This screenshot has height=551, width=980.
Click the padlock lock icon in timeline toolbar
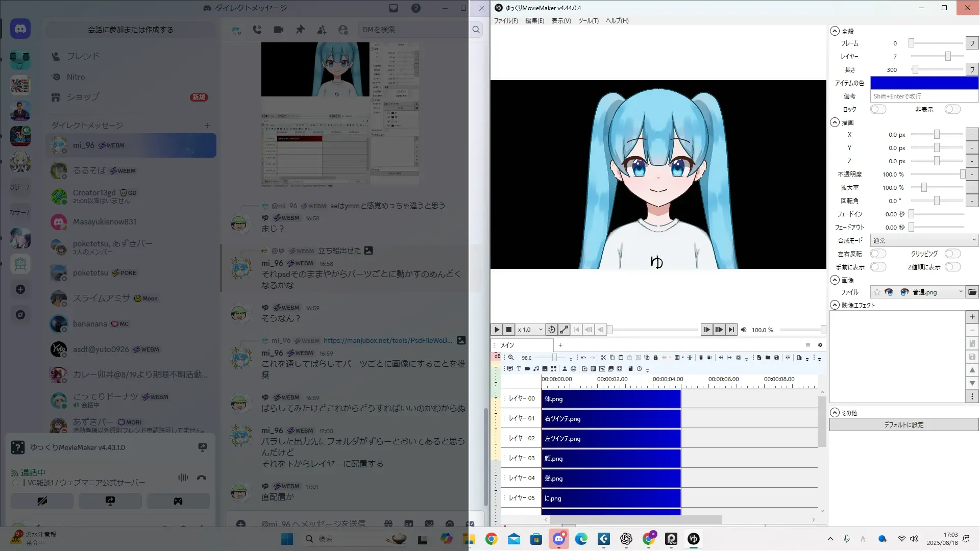click(655, 358)
